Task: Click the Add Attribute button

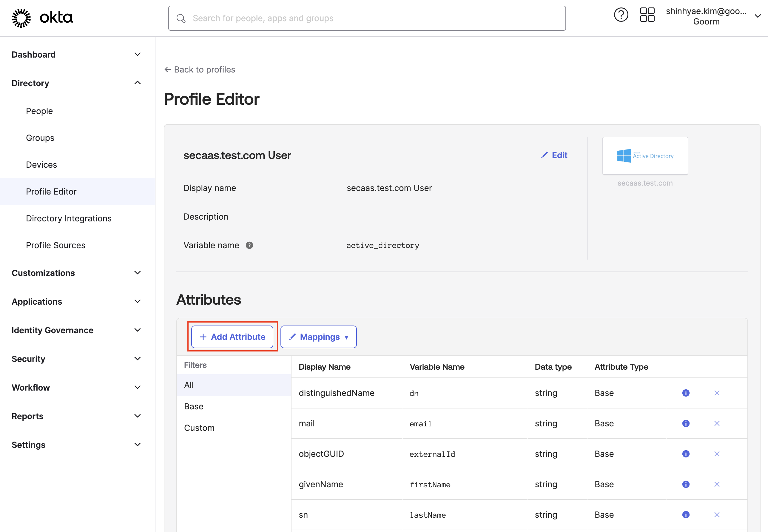Action: (232, 337)
